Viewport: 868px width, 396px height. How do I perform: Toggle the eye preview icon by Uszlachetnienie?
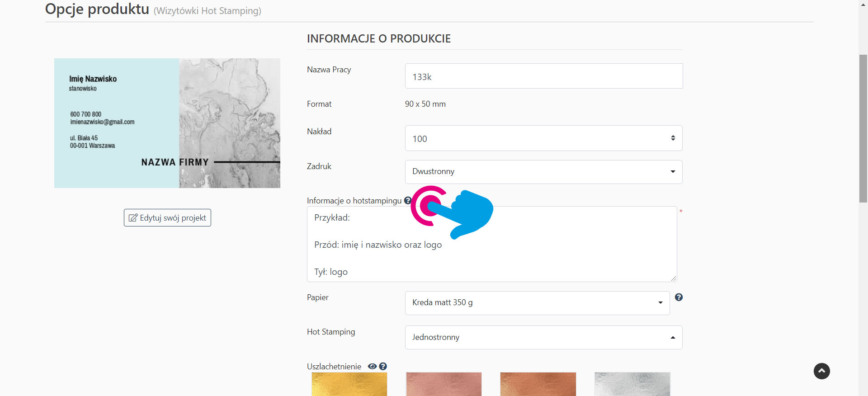[372, 366]
